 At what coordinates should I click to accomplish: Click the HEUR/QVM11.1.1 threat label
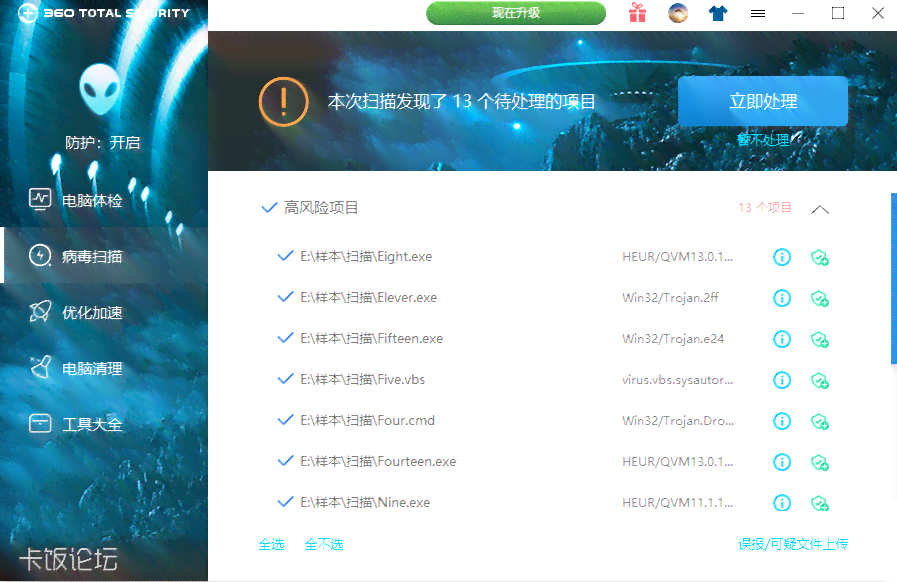tap(677, 502)
